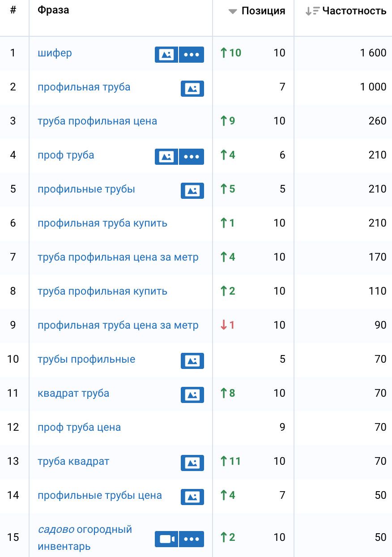Click image icon in профильные трубы row
Screen dimensions: 392x557
tap(192, 190)
